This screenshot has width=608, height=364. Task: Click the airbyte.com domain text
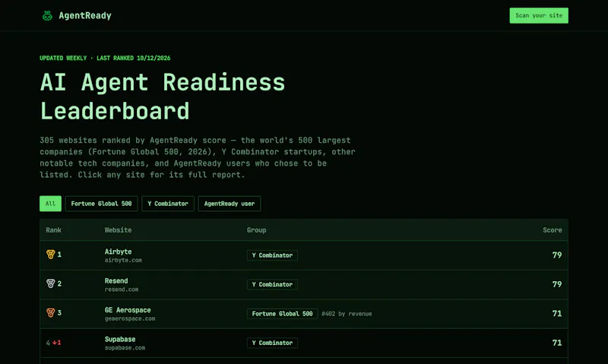click(123, 260)
